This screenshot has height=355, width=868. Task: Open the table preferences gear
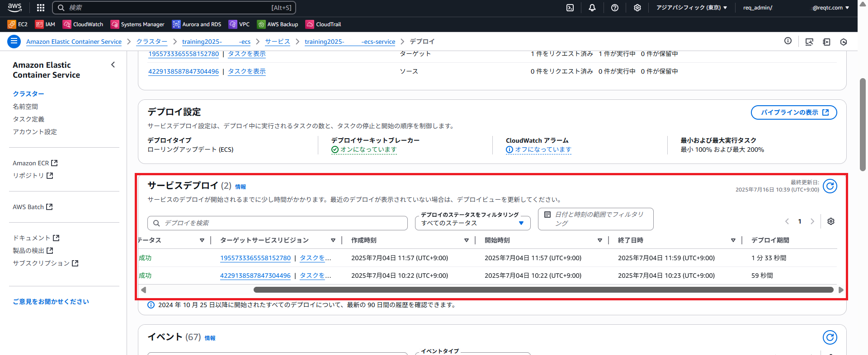831,221
